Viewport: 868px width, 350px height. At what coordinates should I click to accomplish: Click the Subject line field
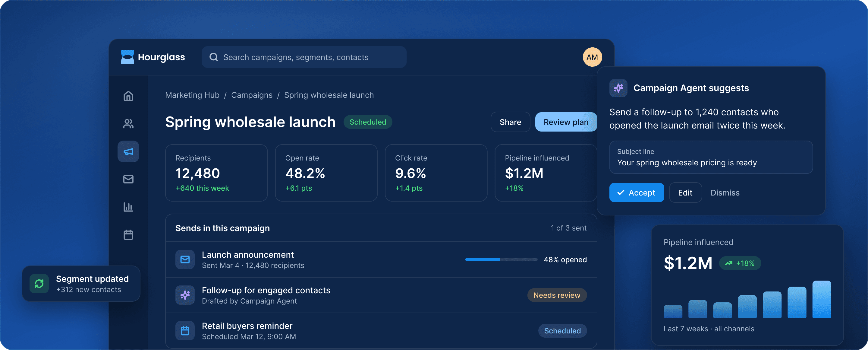(711, 157)
